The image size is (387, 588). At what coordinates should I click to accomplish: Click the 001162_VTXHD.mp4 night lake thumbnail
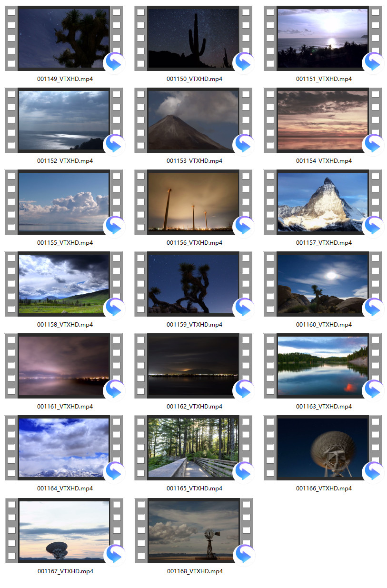[193, 366]
